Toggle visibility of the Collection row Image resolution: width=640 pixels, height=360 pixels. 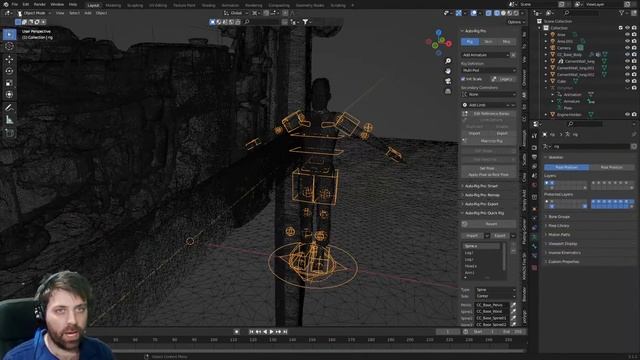tap(627, 28)
